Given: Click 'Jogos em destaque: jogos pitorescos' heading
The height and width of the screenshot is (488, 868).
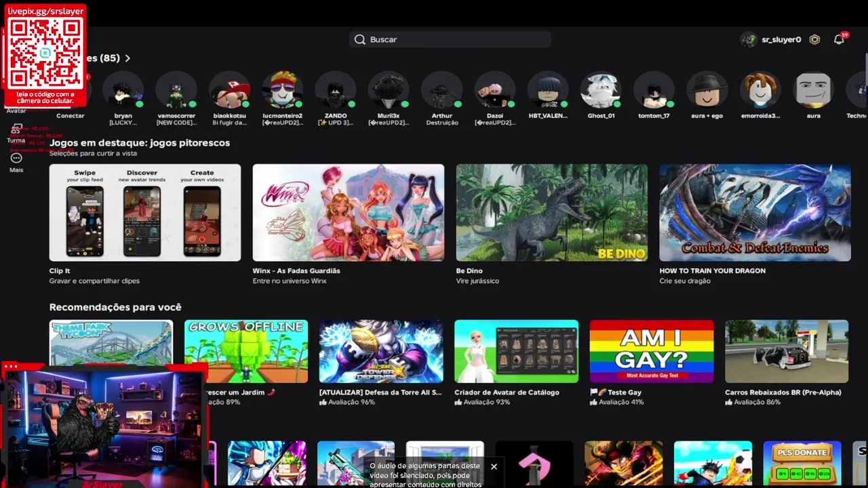Looking at the screenshot, I should pyautogui.click(x=140, y=143).
